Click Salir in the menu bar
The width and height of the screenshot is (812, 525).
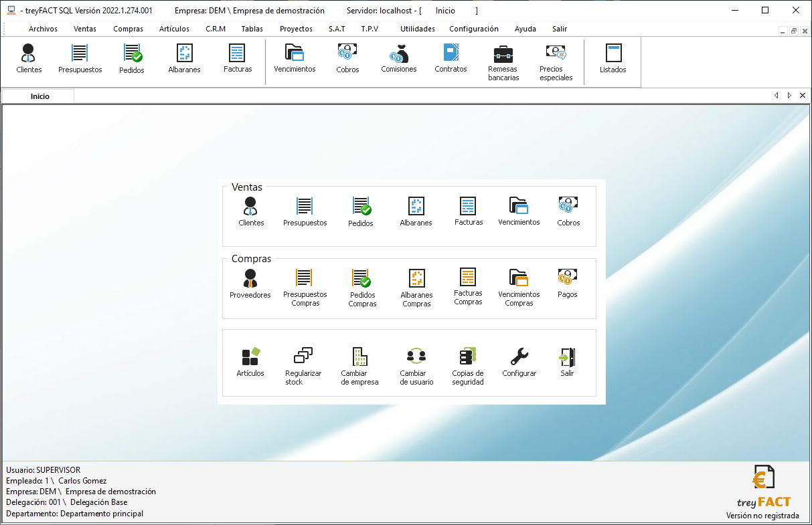tap(560, 29)
